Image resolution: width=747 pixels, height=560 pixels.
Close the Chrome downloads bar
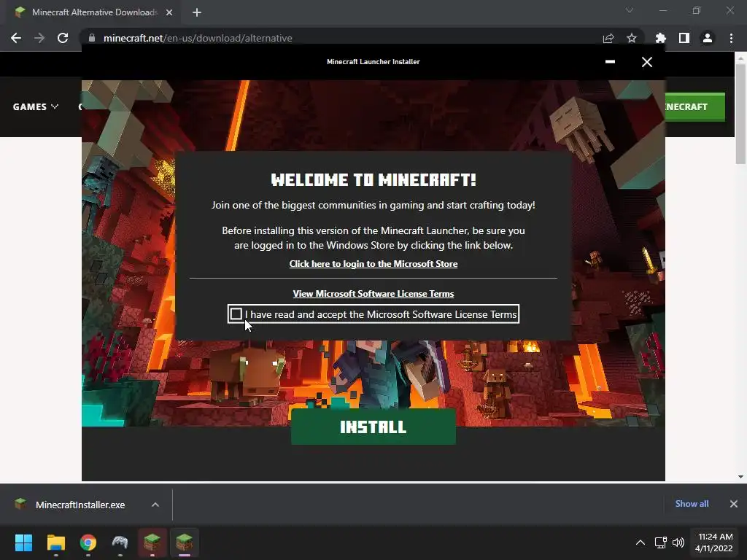[x=734, y=504]
